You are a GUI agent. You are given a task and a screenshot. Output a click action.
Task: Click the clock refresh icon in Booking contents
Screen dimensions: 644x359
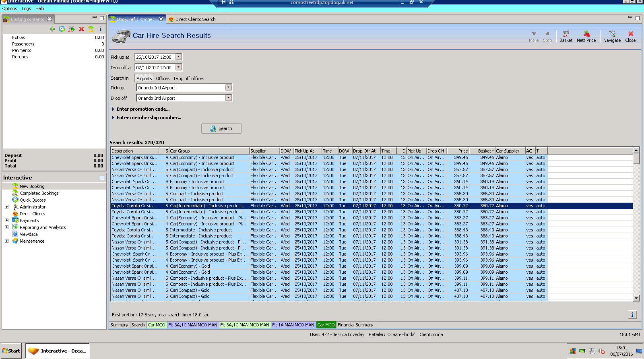click(62, 29)
